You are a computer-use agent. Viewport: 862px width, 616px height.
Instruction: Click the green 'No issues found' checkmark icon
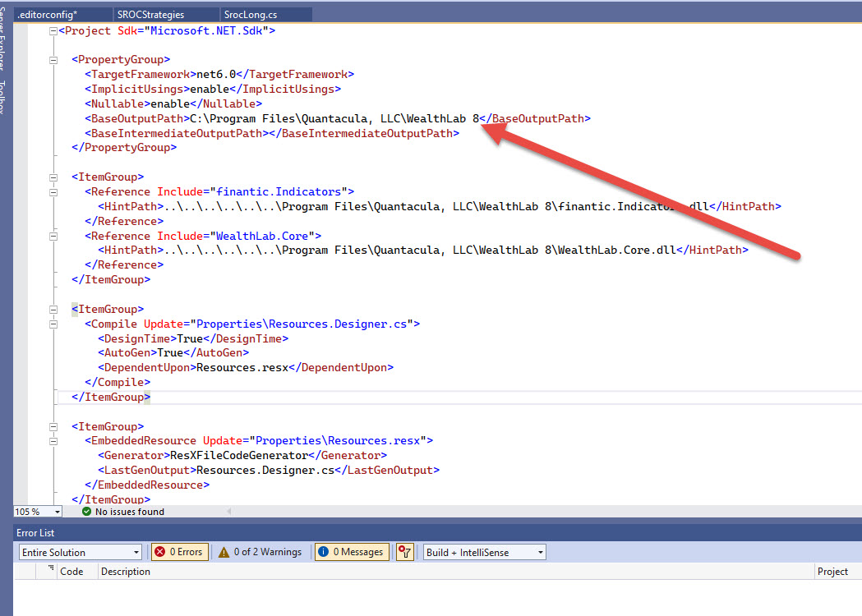tap(86, 512)
